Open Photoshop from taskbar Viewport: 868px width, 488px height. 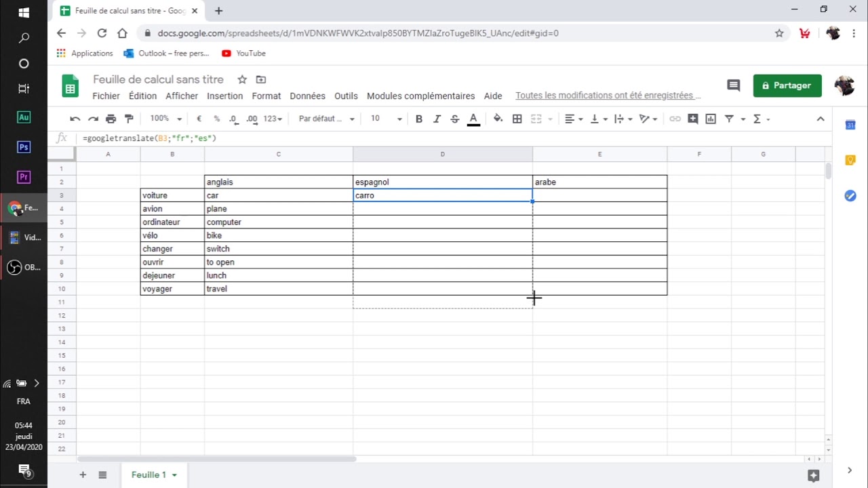pos(24,147)
